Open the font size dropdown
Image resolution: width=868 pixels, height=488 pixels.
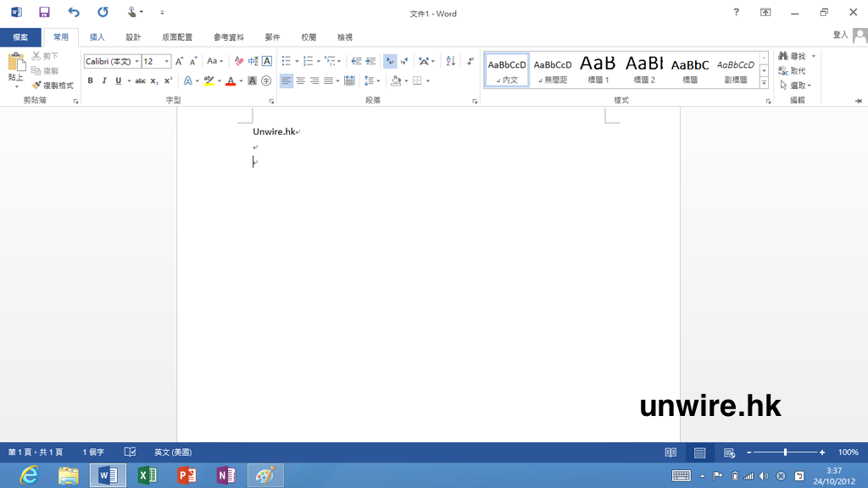pyautogui.click(x=167, y=61)
